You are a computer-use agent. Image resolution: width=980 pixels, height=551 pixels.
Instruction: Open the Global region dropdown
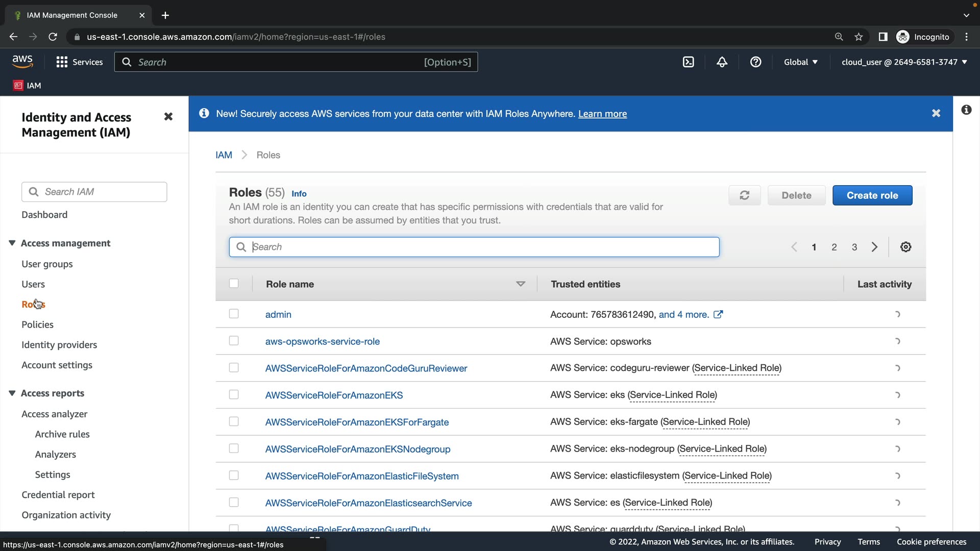800,62
